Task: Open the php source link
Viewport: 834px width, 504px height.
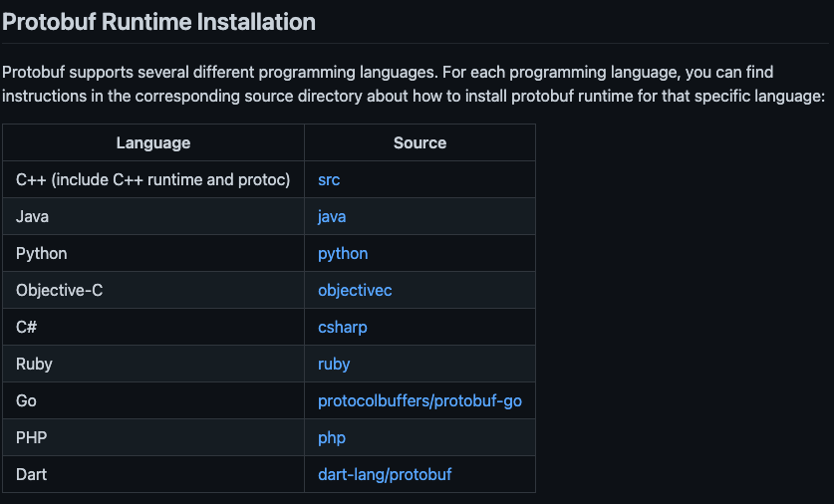Action: 332,438
